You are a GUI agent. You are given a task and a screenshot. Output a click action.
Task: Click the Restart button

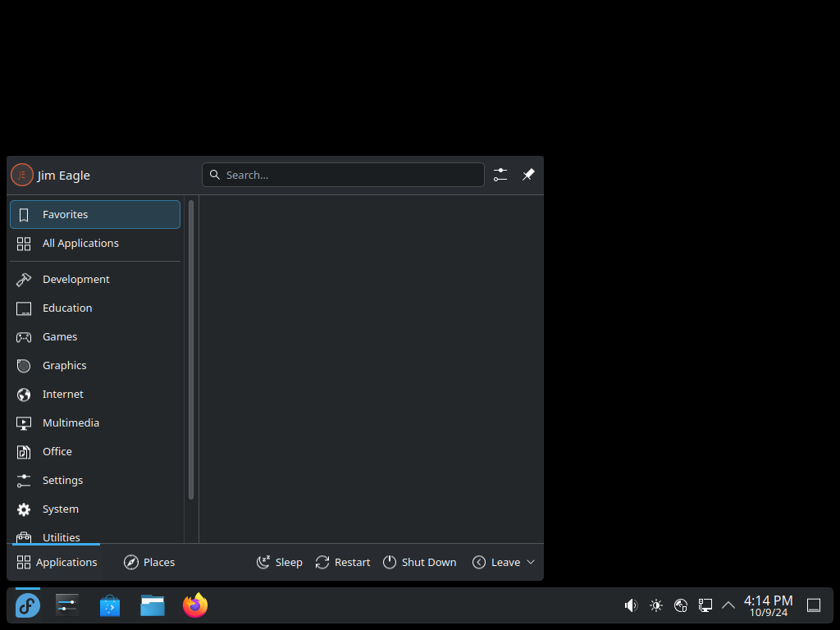[x=343, y=562]
